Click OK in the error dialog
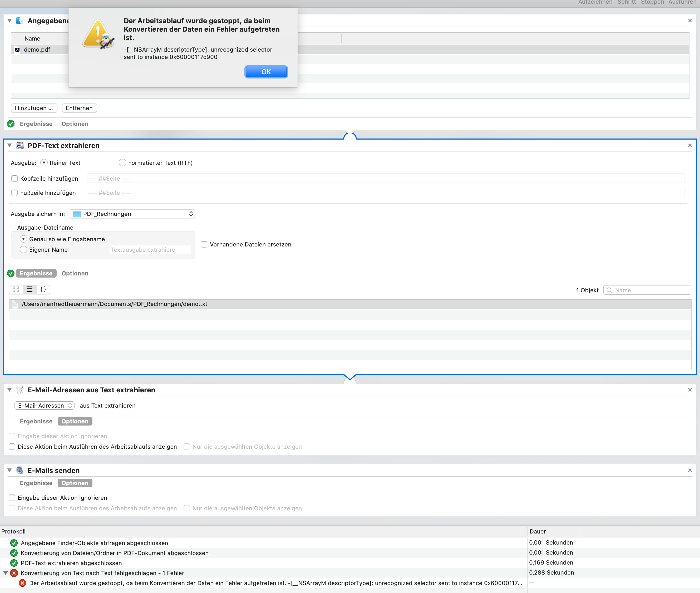Screen dimensions: 700x593 click(266, 72)
